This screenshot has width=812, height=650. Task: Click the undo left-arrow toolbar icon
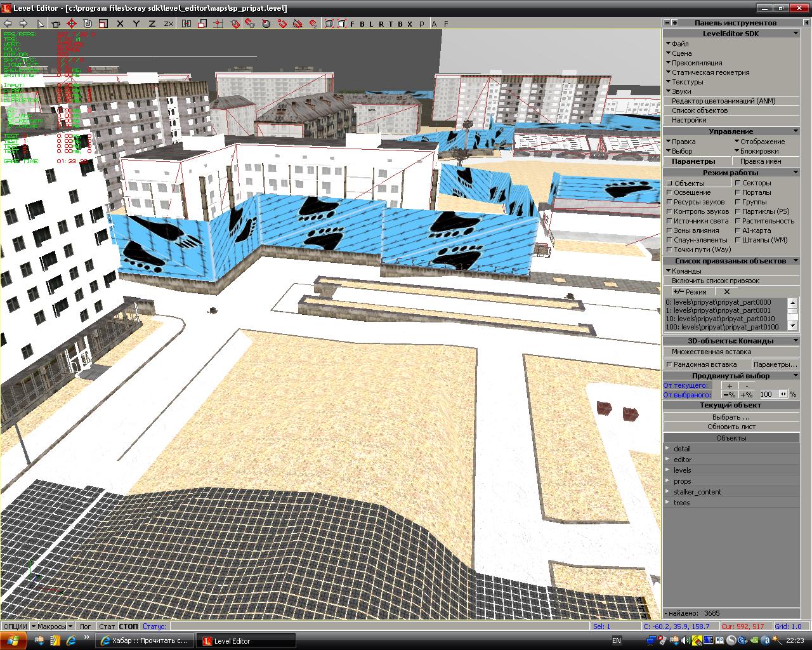[9, 23]
